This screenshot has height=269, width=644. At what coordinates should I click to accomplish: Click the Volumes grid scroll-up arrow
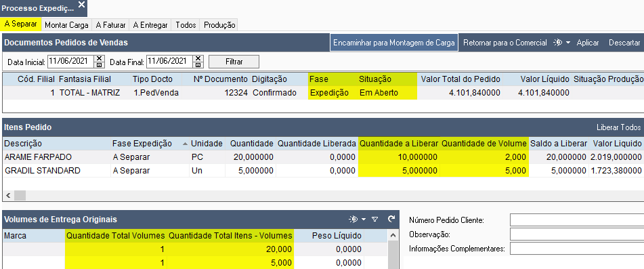point(393,235)
